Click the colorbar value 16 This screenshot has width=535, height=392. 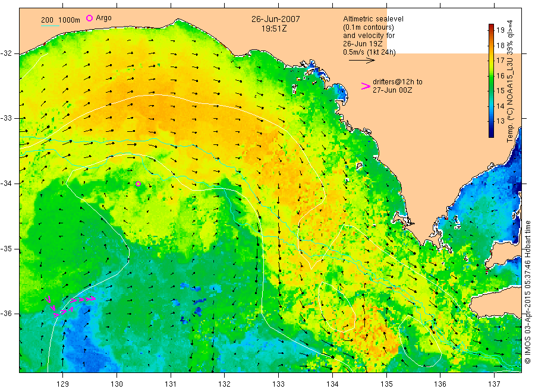pyautogui.click(x=500, y=75)
